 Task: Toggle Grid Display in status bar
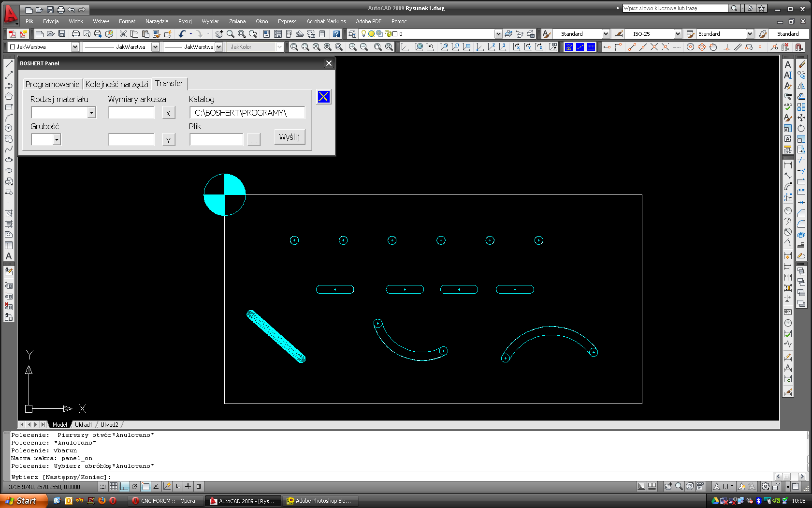pyautogui.click(x=114, y=486)
